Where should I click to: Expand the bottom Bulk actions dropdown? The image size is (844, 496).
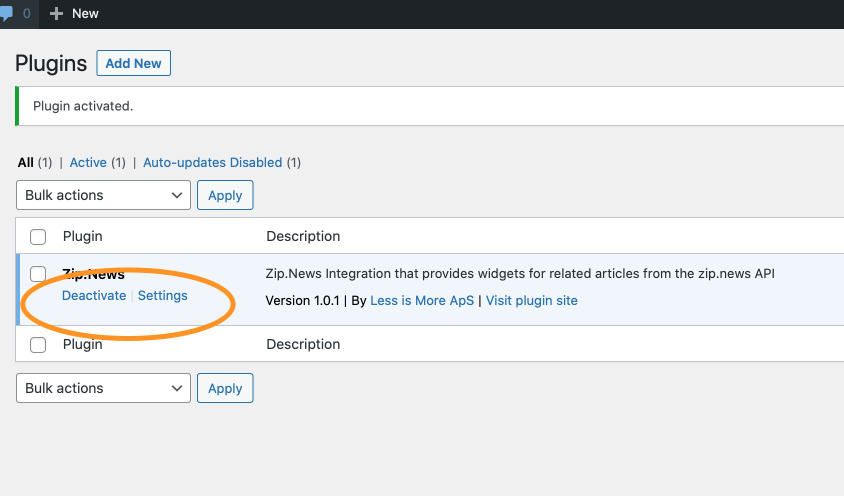(103, 388)
